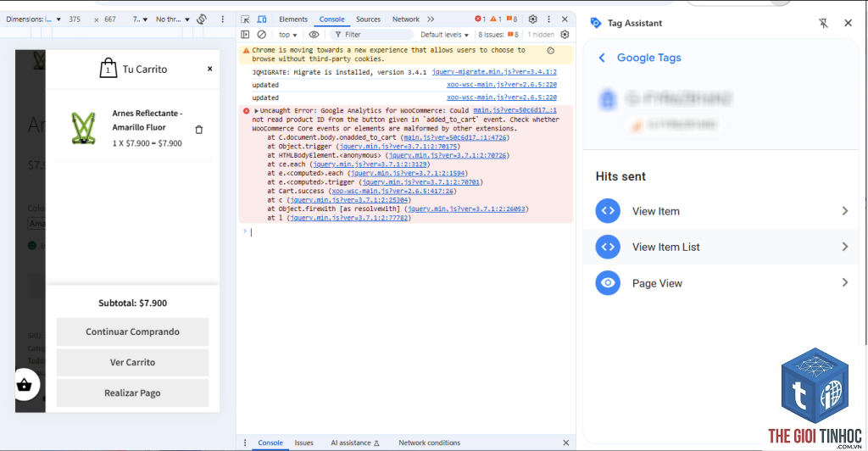Click the floating shopping basket icon

[25, 385]
